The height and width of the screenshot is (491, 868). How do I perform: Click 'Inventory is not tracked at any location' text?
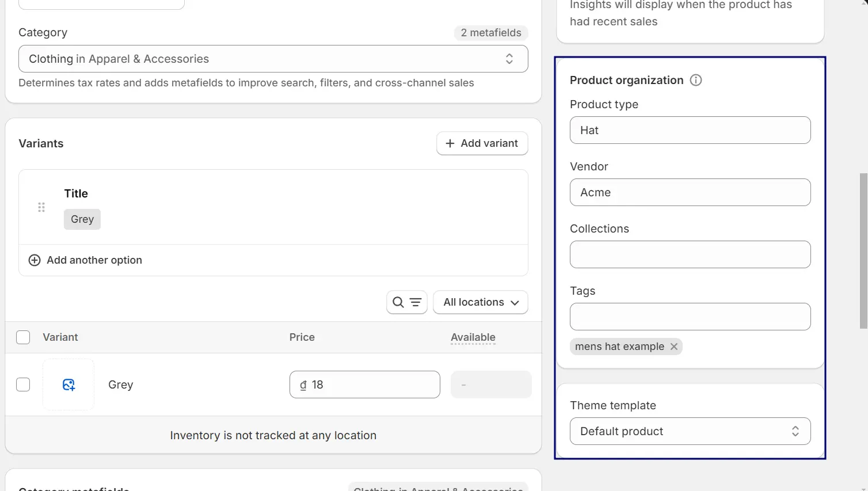pyautogui.click(x=273, y=435)
